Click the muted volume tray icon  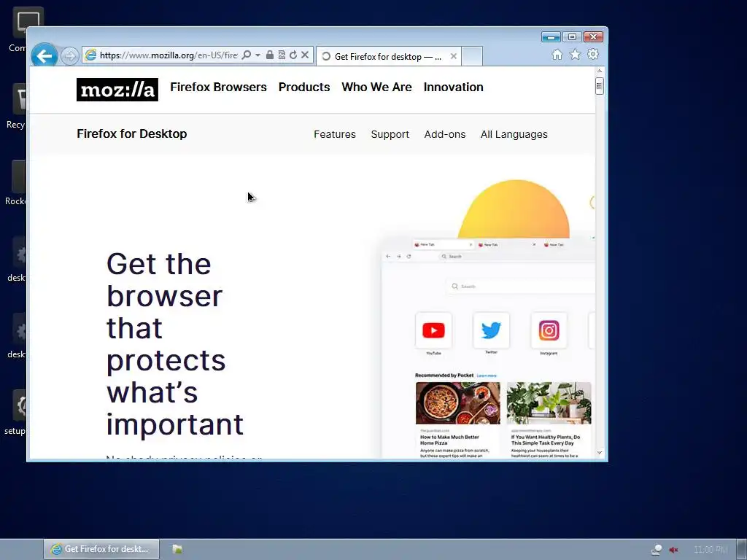pos(673,550)
